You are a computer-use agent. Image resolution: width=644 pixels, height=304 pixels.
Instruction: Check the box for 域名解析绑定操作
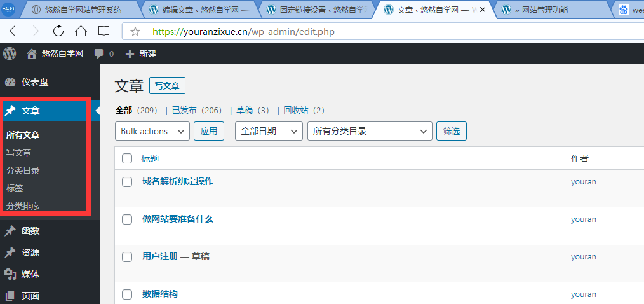[127, 182]
